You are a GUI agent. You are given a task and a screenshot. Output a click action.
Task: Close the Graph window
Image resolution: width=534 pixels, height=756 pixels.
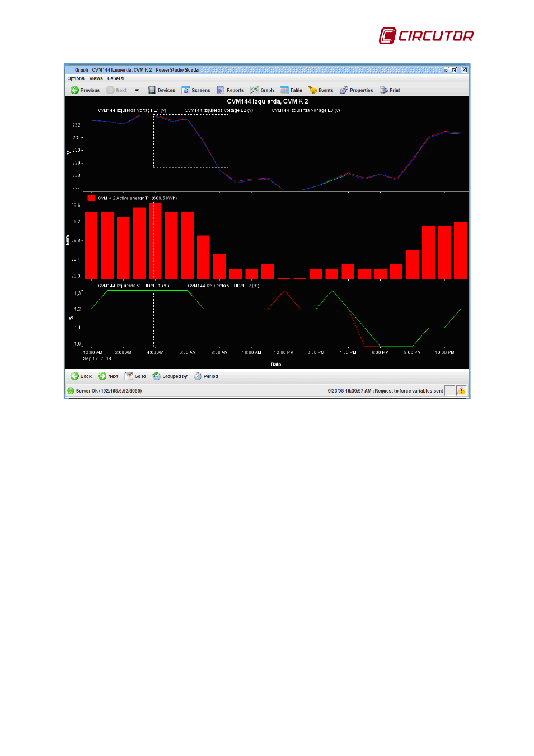pyautogui.click(x=464, y=70)
